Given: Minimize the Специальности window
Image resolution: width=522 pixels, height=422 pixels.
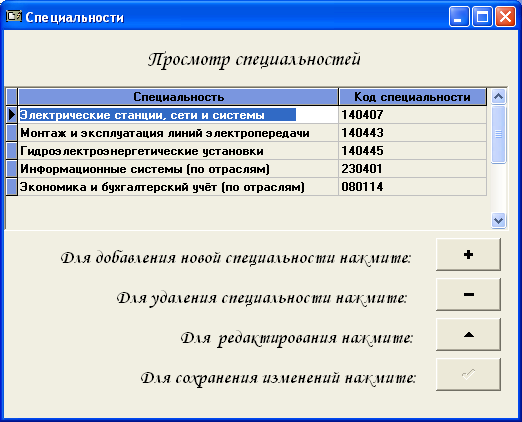Looking at the screenshot, I should click(459, 16).
